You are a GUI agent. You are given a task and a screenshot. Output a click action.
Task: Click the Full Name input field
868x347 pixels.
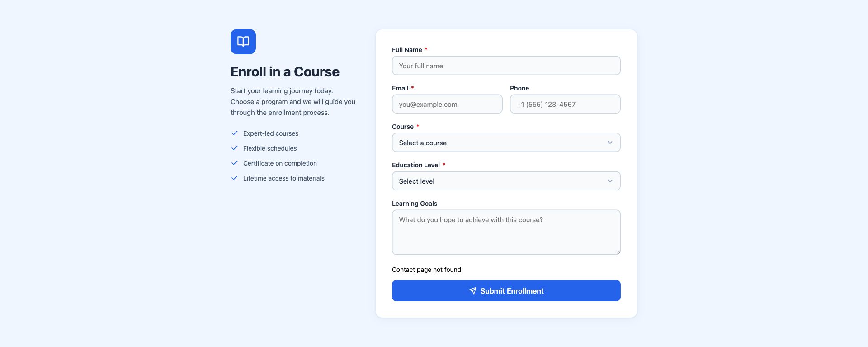coord(506,65)
